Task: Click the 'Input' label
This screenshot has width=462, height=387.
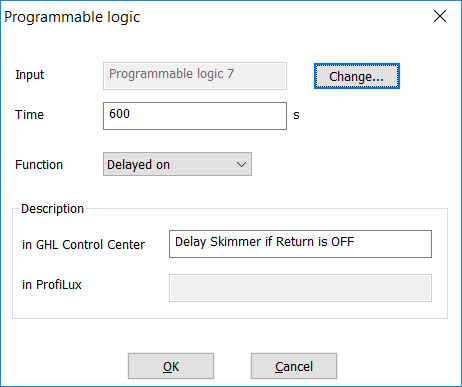Action: coord(30,75)
